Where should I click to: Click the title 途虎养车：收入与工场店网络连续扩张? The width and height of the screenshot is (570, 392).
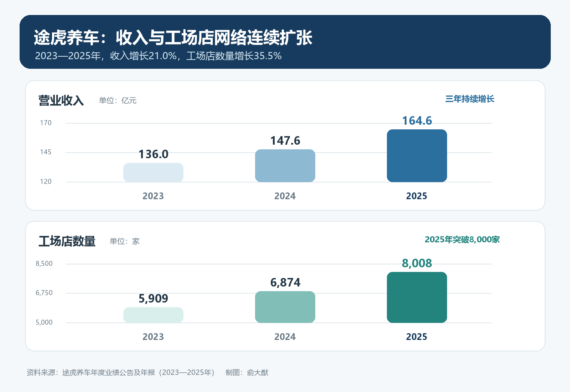[x=173, y=38]
